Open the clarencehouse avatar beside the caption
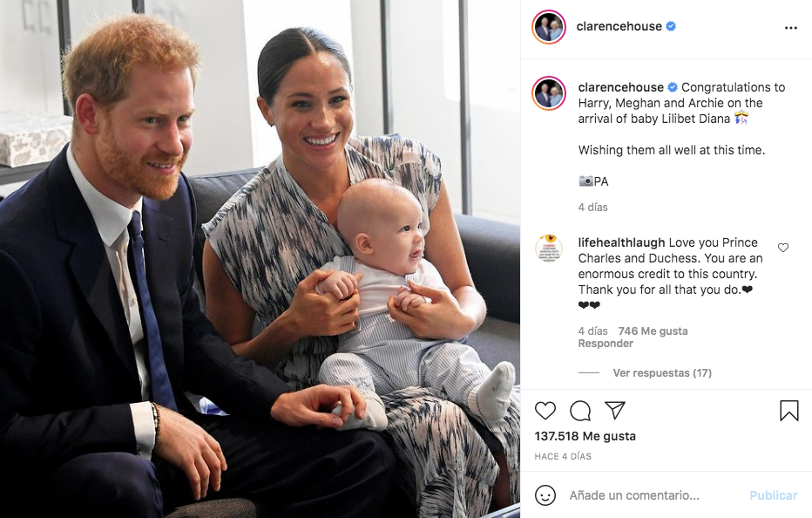This screenshot has width=812, height=518. (x=548, y=93)
